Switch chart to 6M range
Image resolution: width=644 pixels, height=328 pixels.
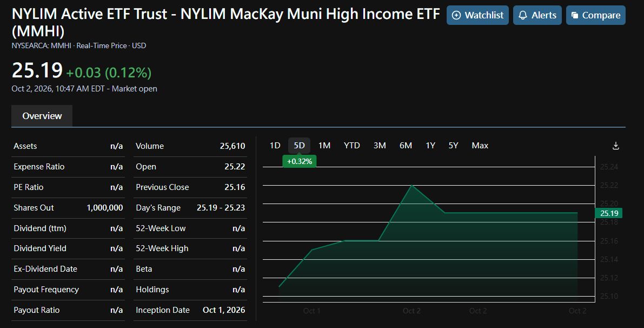(x=406, y=146)
